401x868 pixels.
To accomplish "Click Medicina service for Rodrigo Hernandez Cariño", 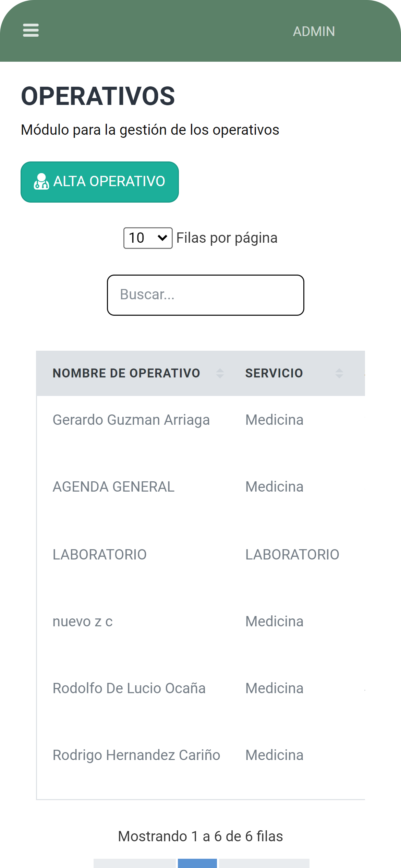I will coord(274,755).
